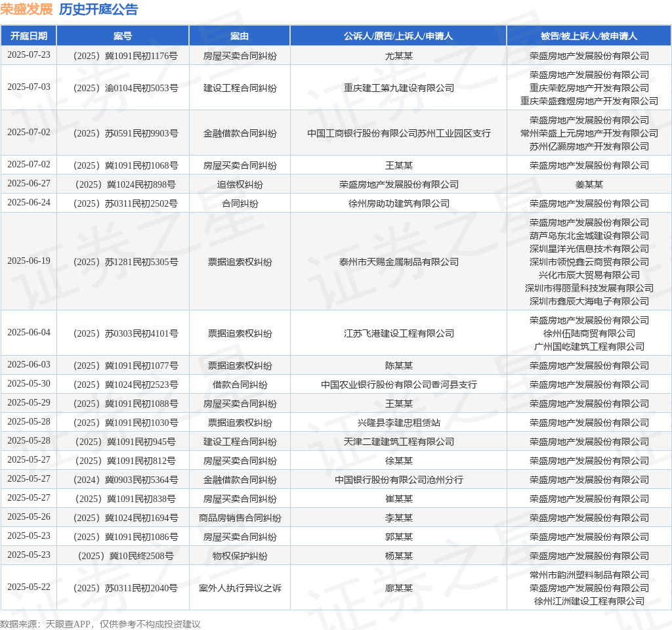
Task: Select case number 冀1091民初1068号
Action: pos(125,165)
